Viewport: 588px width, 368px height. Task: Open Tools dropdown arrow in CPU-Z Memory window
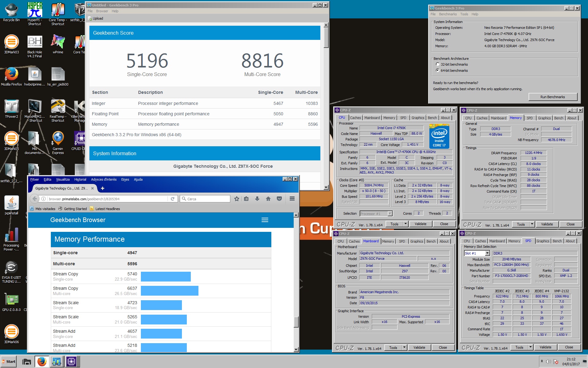point(532,224)
